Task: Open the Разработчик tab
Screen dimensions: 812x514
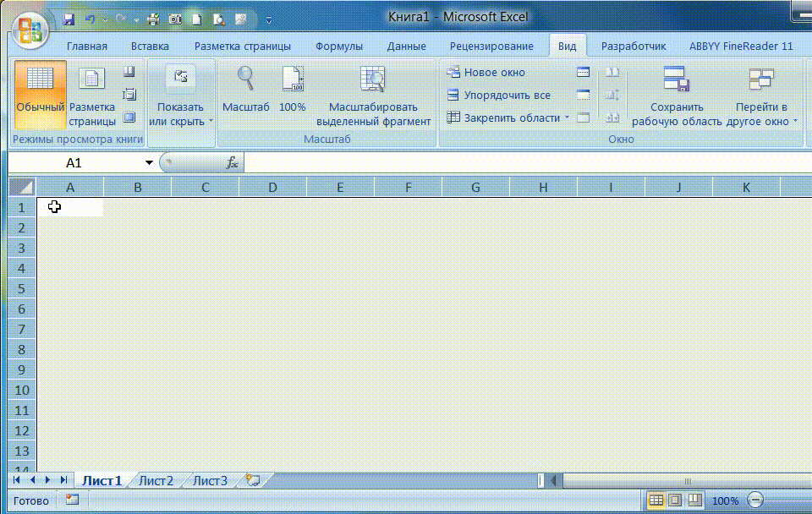Action: (634, 46)
